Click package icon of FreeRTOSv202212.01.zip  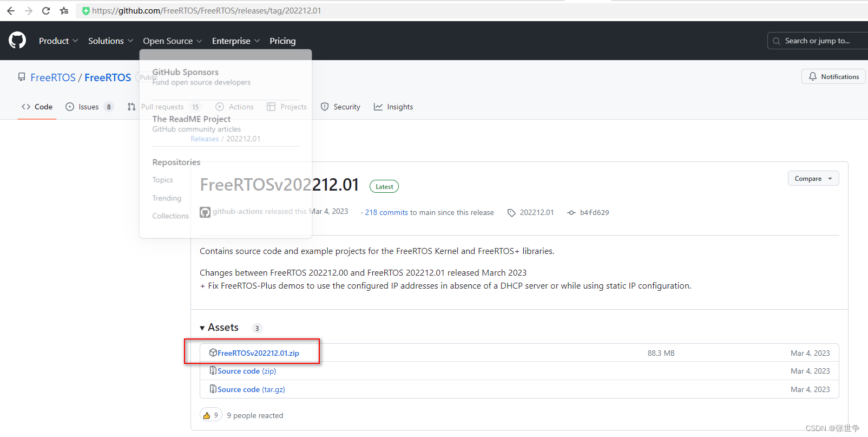(x=213, y=353)
